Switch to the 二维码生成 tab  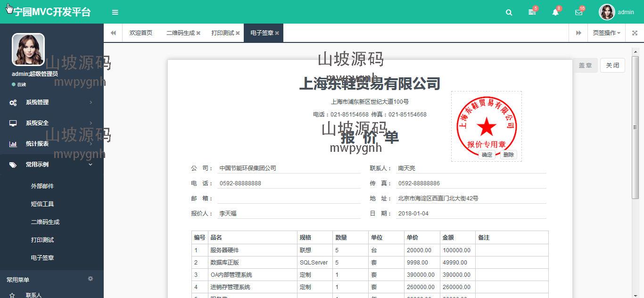[x=181, y=33]
